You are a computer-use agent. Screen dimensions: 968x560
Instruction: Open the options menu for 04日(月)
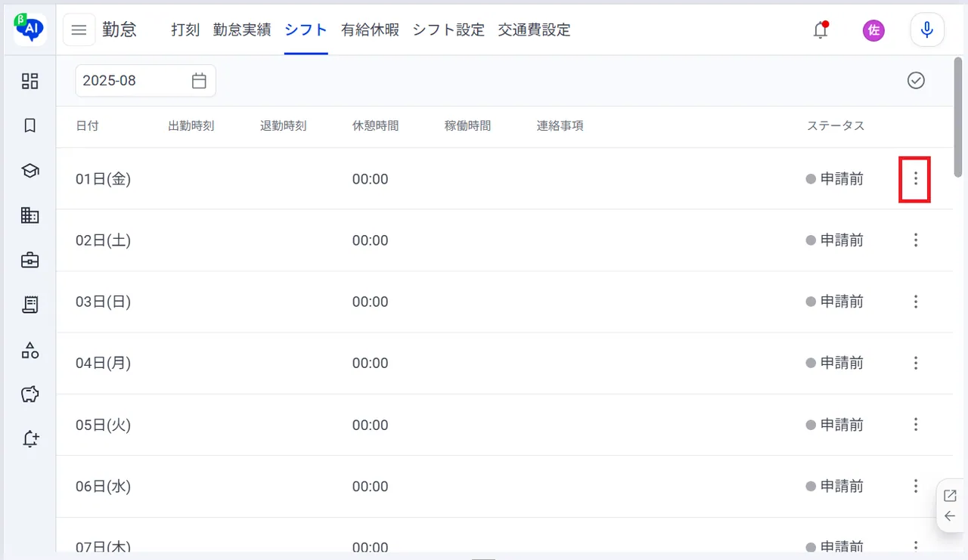916,363
